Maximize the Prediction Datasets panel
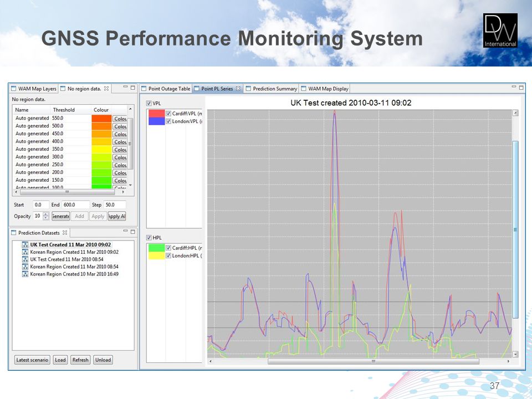 (x=132, y=232)
